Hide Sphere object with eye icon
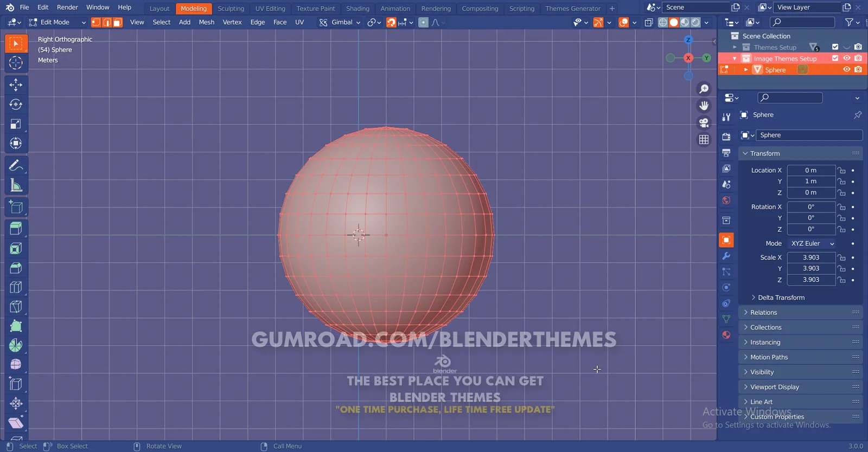 [846, 69]
